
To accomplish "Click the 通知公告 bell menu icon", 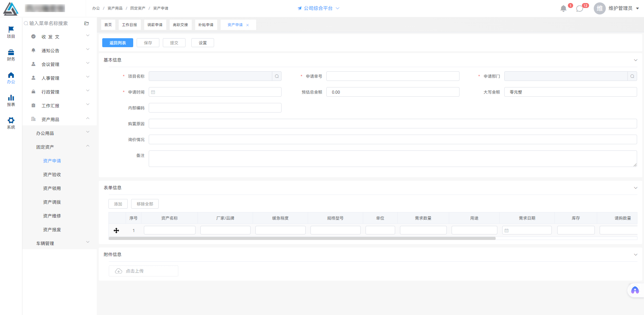I will [33, 50].
